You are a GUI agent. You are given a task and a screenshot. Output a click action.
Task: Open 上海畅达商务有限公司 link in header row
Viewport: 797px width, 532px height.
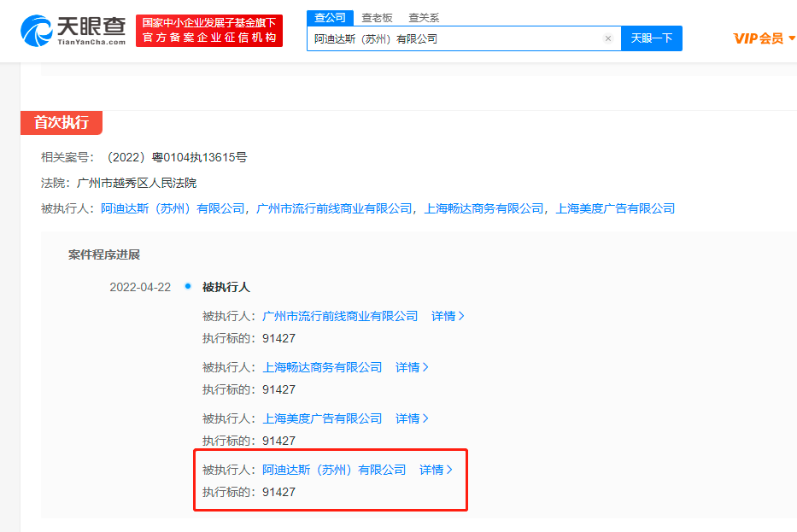point(483,208)
